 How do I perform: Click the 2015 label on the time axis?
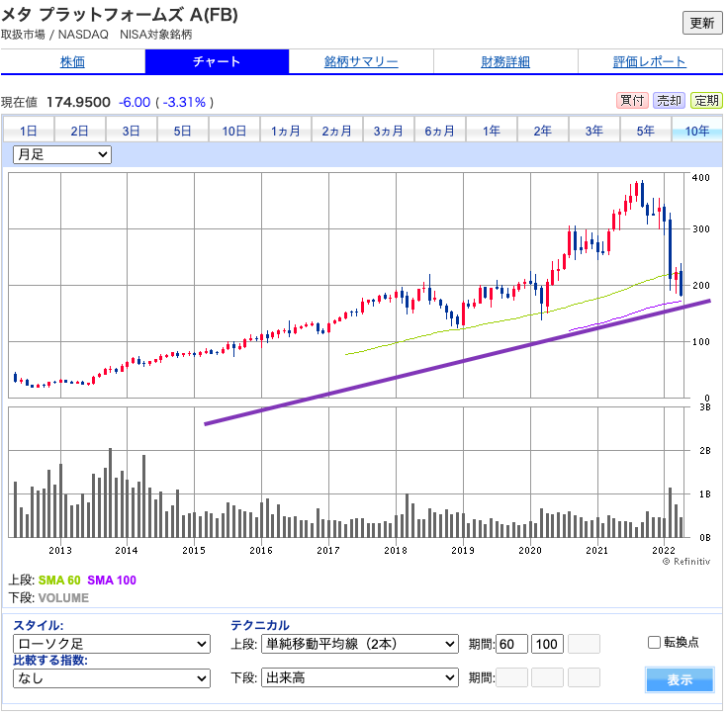point(194,550)
